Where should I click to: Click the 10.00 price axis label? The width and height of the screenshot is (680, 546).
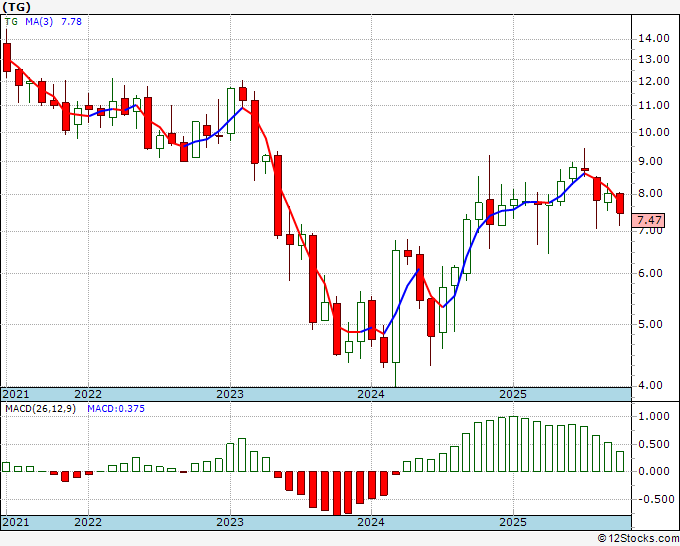point(654,132)
